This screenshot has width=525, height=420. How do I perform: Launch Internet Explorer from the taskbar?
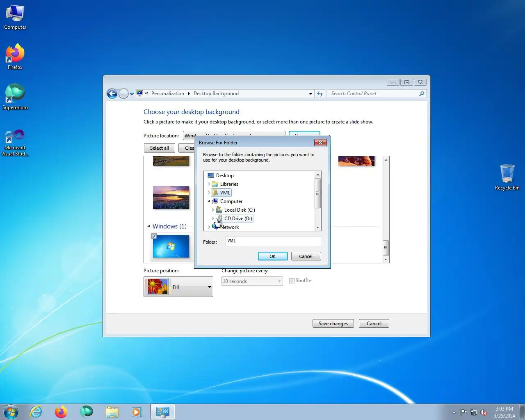point(36,411)
